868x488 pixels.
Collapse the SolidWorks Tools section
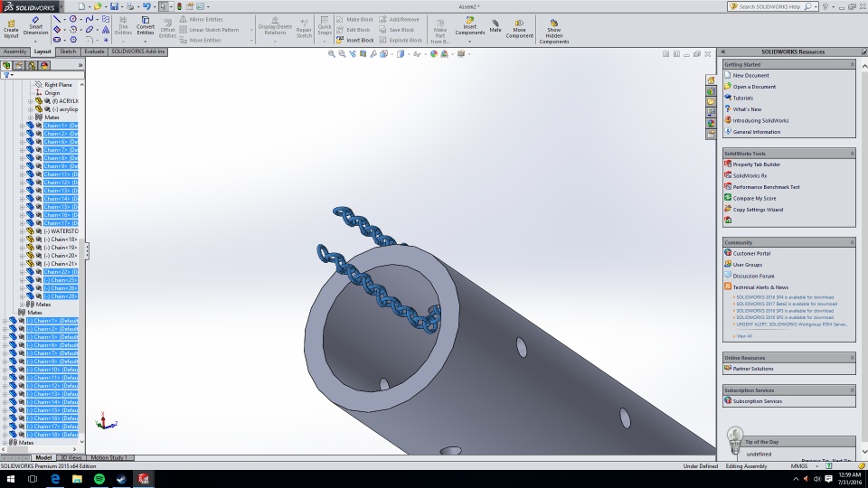click(x=852, y=154)
